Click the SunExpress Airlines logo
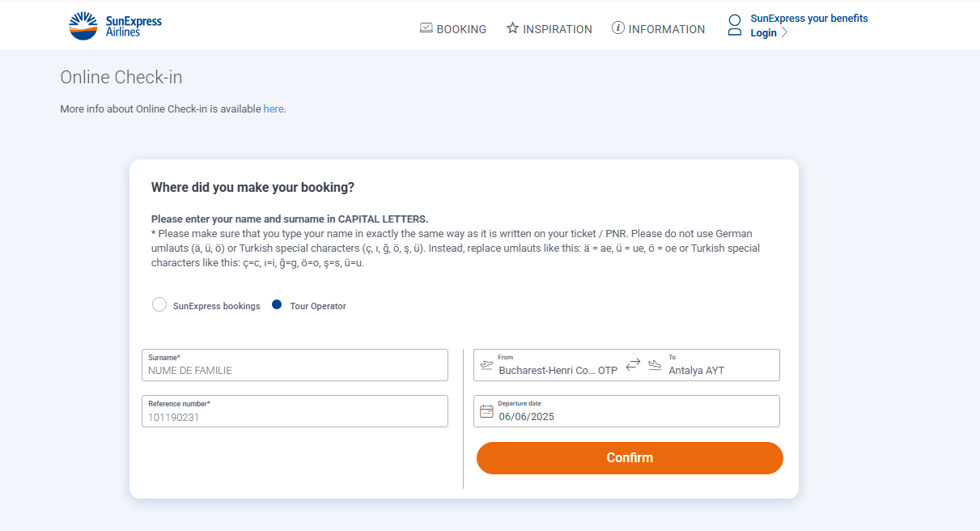 (x=115, y=26)
